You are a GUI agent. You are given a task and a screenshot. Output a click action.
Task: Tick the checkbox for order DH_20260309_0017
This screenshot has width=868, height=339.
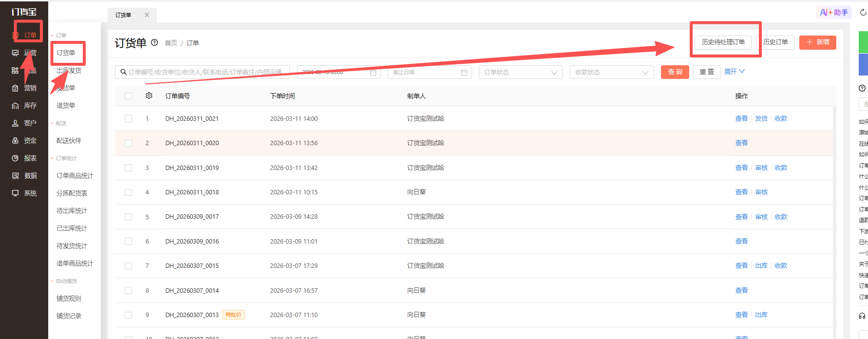(129, 217)
